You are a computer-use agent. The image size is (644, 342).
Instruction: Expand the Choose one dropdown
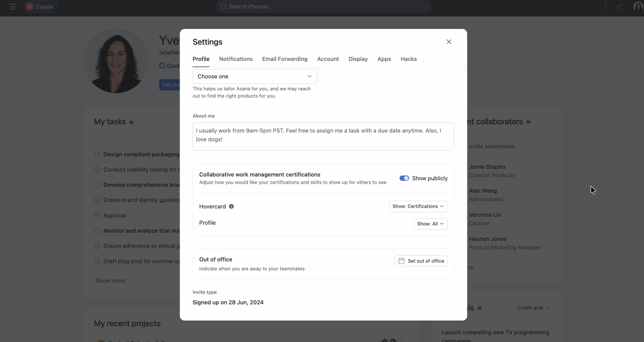point(254,76)
